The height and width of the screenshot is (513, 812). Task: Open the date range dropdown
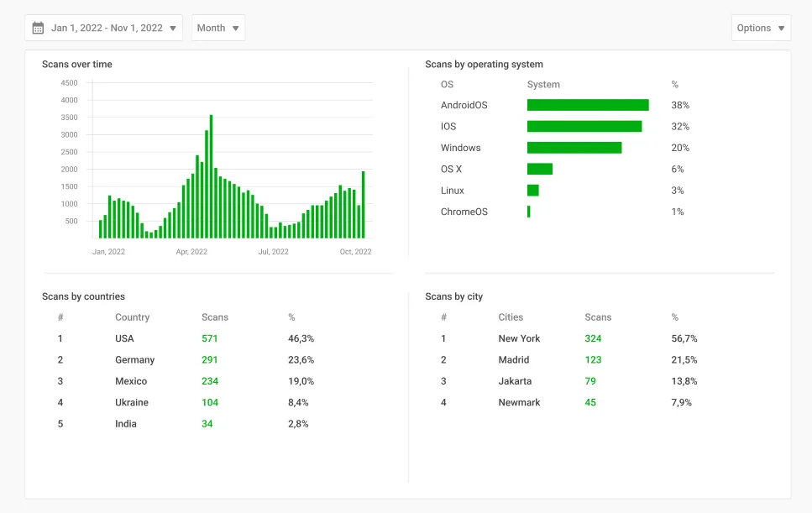[x=103, y=28]
